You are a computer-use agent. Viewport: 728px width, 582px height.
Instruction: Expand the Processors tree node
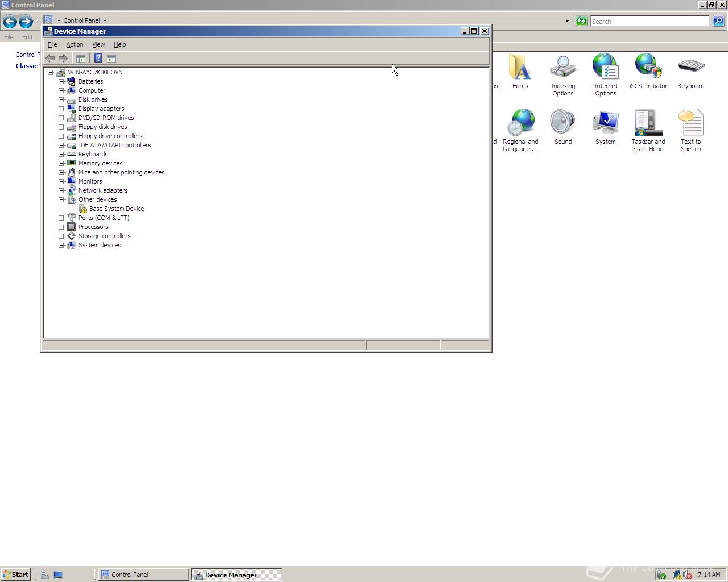[61, 227]
